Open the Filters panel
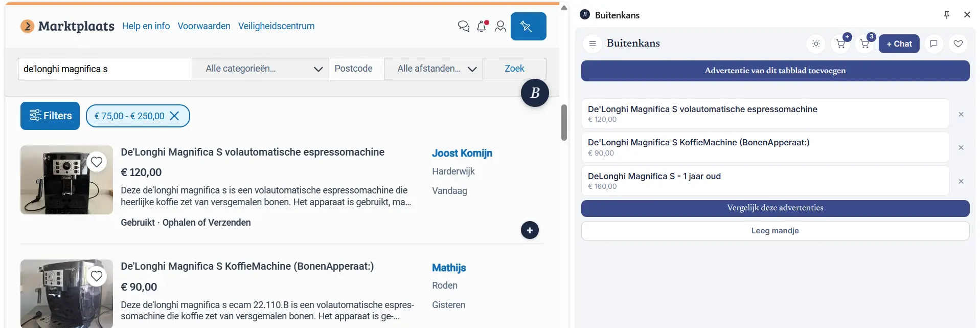This screenshot has width=980, height=328. 50,116
